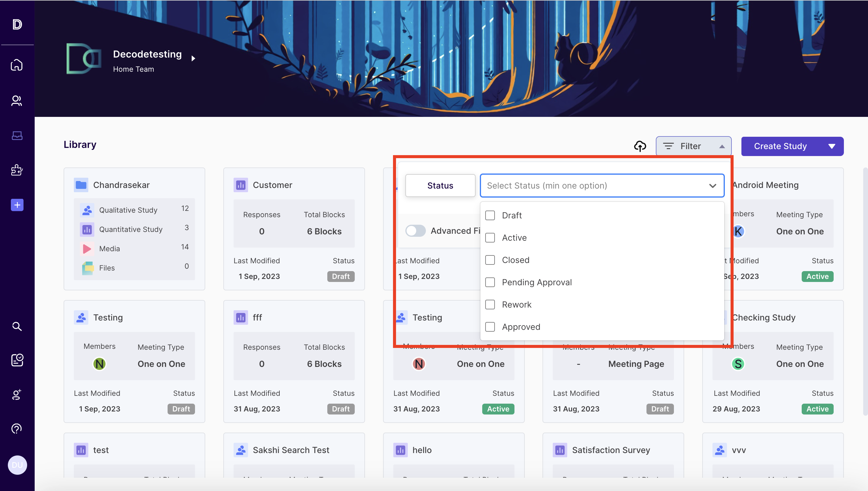Check the Closed status option
Viewport: 868px width, 491px height.
click(x=490, y=260)
